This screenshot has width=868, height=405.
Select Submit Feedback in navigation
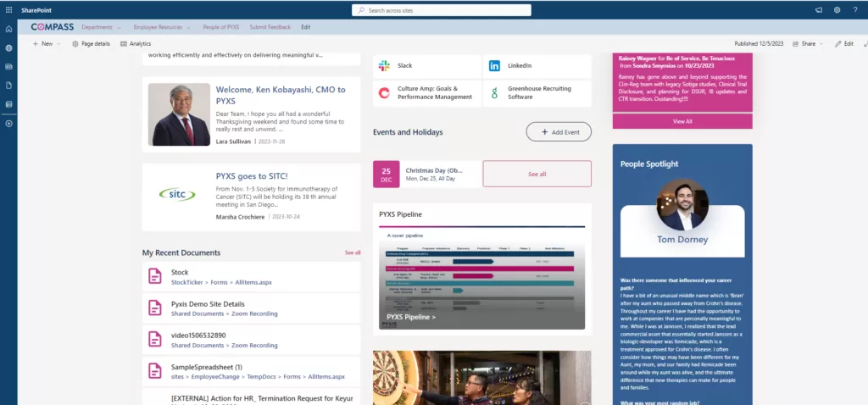270,27
